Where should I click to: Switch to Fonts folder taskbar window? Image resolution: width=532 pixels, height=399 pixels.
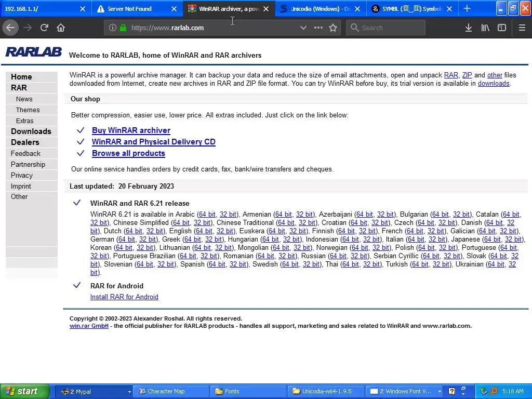[x=248, y=391]
